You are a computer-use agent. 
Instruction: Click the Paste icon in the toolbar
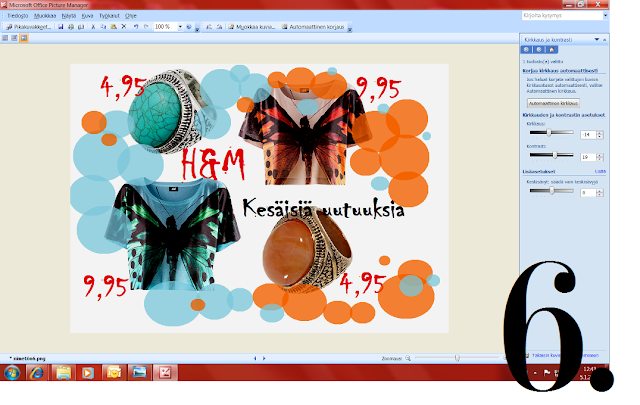(113, 27)
